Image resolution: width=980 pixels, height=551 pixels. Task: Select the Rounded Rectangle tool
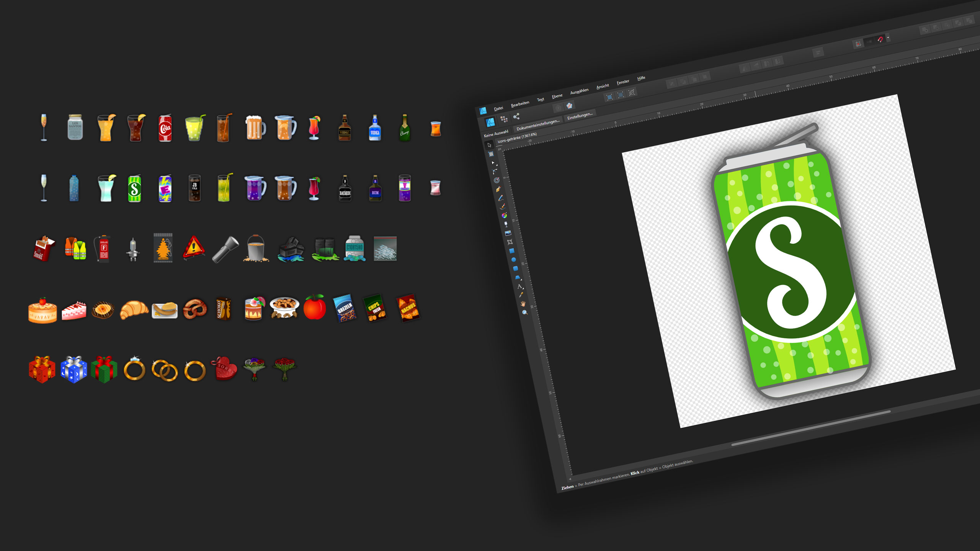(x=516, y=268)
